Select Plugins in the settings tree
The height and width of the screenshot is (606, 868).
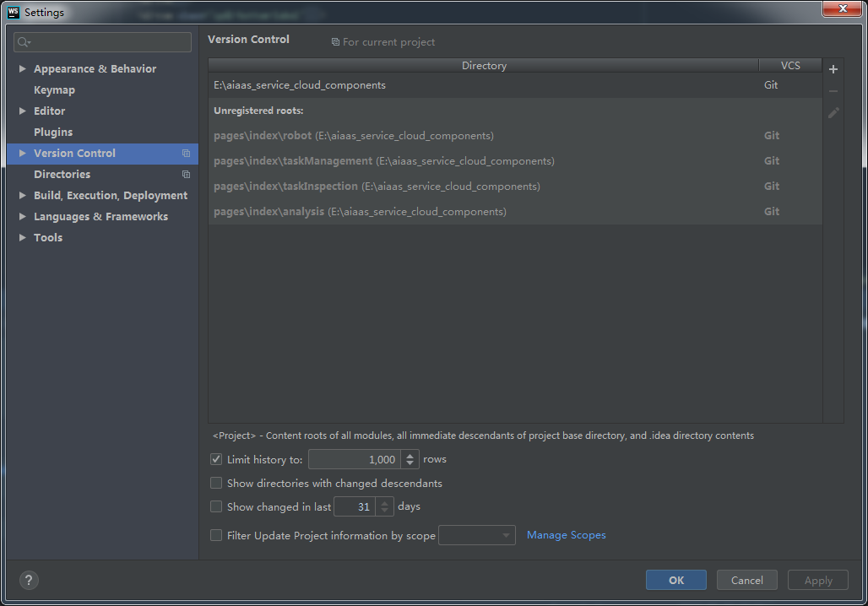[53, 132]
